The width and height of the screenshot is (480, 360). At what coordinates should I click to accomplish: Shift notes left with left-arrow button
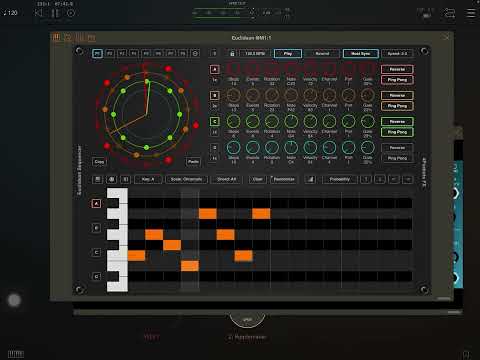point(394,179)
